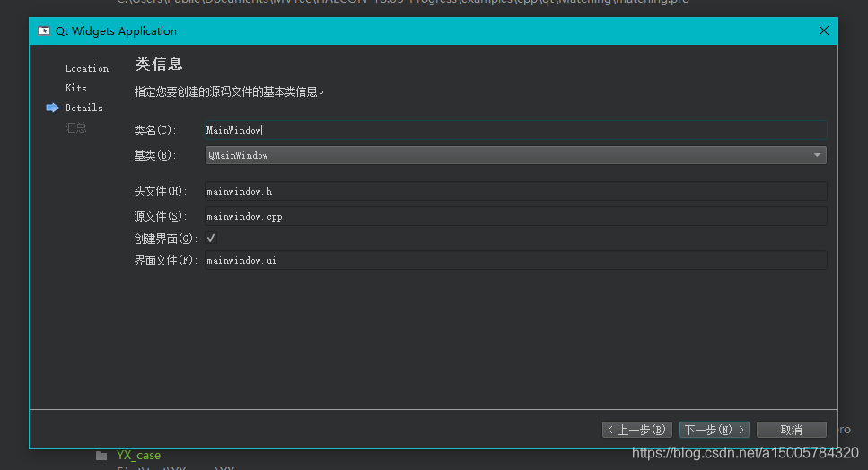
Task: Click the 类信息 heading
Action: pyautogui.click(x=159, y=65)
